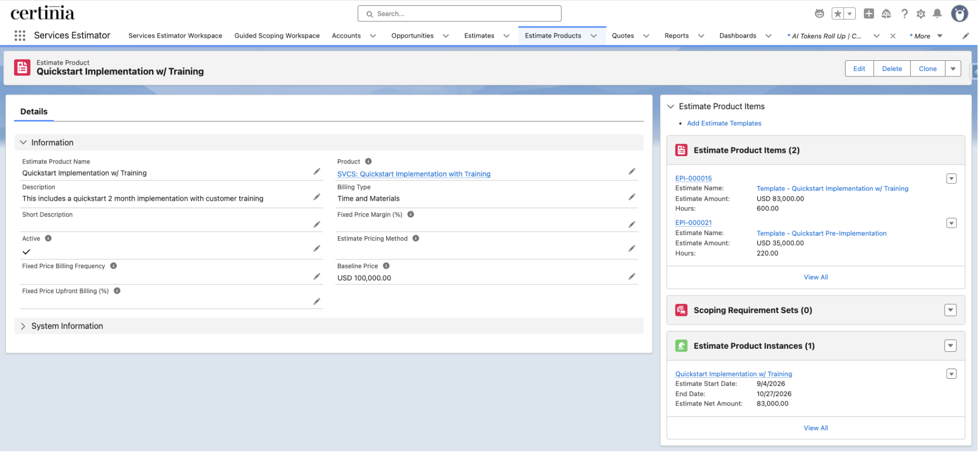Edit the Description field via pencil
This screenshot has width=980, height=452.
tap(317, 197)
